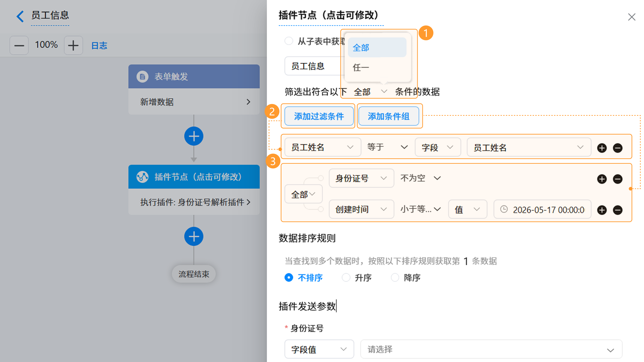Add a node above 流程结束
Viewport: 644px width, 362px height.
click(x=194, y=236)
